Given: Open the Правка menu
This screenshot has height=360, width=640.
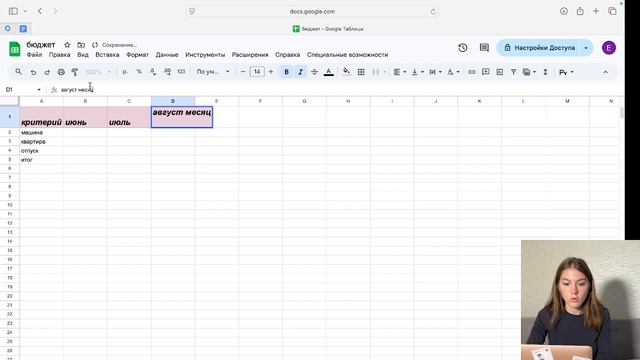Looking at the screenshot, I should coord(60,55).
